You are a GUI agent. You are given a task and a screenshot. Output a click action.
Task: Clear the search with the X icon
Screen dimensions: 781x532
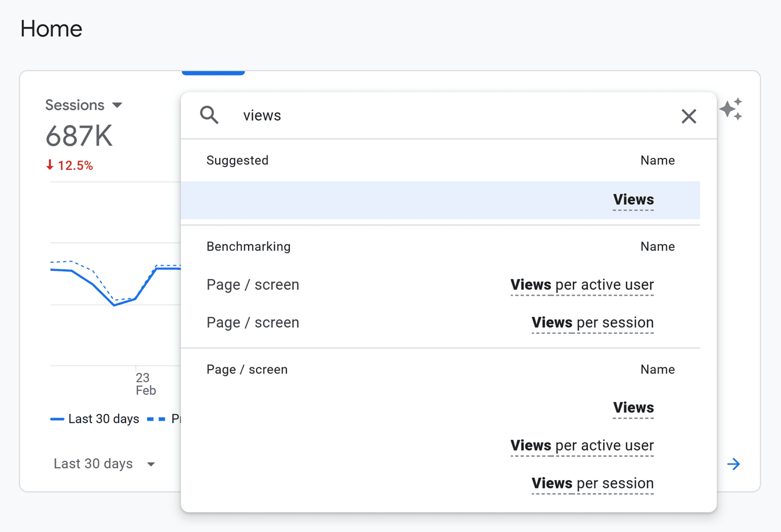[689, 116]
